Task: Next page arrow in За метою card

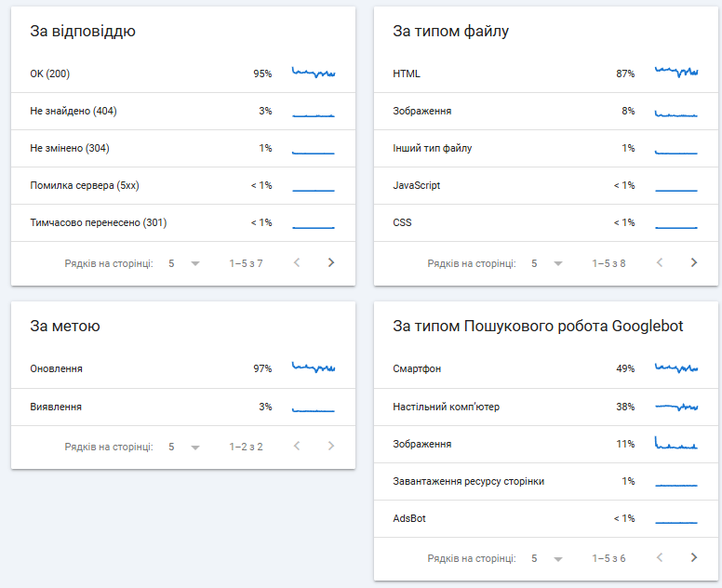Action: pyautogui.click(x=331, y=447)
